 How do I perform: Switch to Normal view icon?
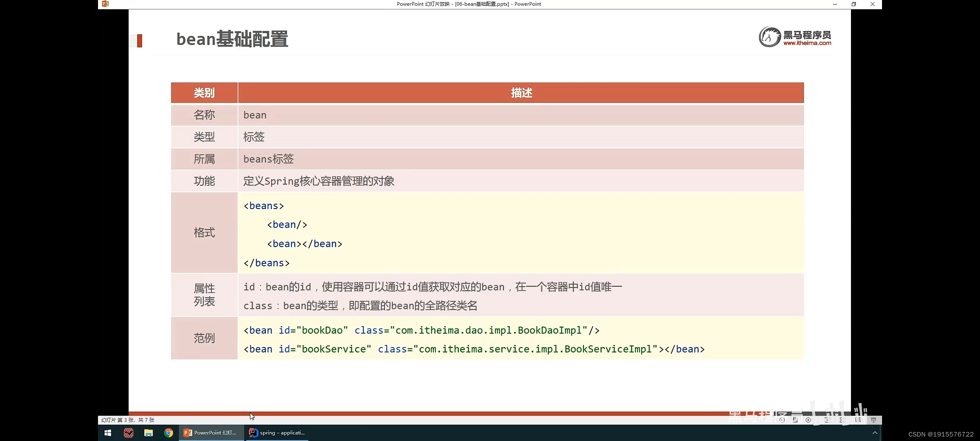[x=827, y=420]
